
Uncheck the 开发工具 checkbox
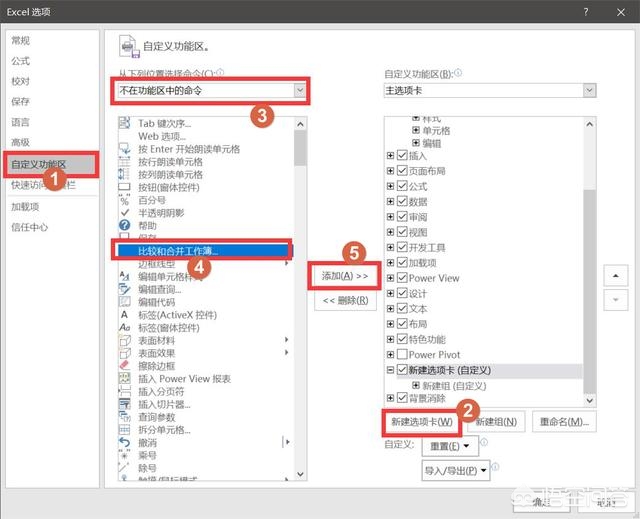coord(402,247)
